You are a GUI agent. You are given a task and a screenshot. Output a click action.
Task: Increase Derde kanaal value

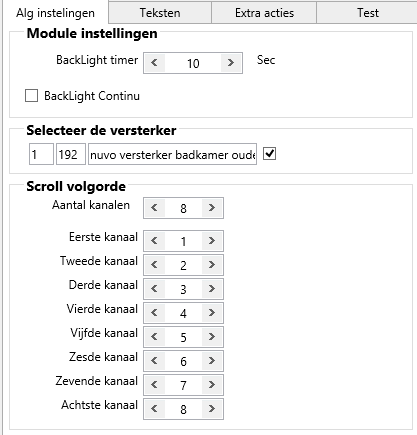point(212,289)
